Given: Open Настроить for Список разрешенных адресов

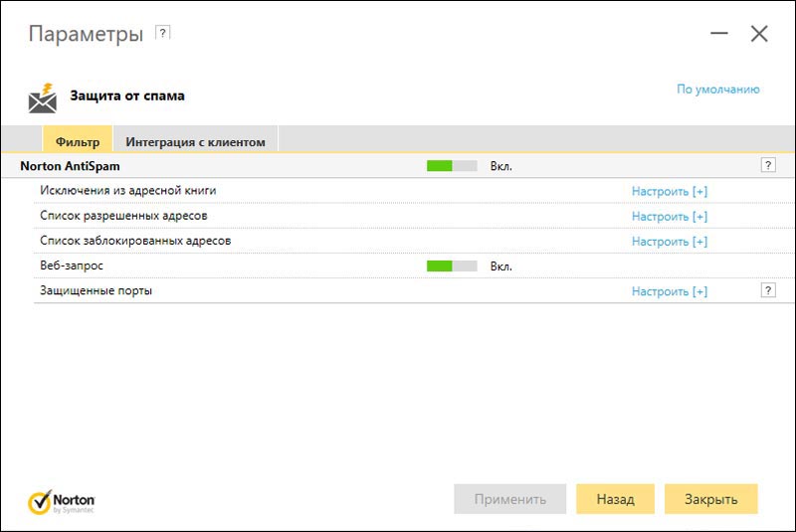Looking at the screenshot, I should tap(669, 216).
